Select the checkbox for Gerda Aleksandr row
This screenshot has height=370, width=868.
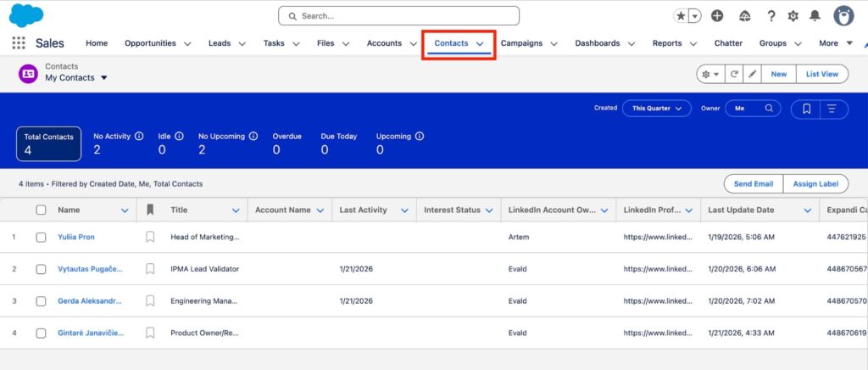point(41,300)
